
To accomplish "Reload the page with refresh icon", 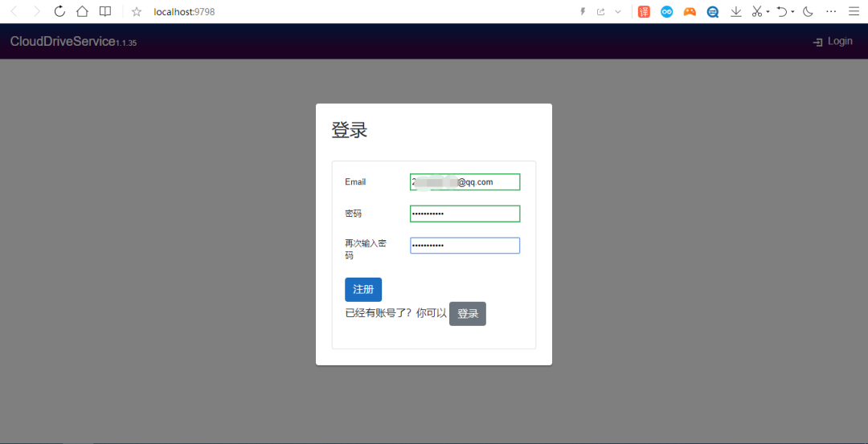I will pos(59,12).
